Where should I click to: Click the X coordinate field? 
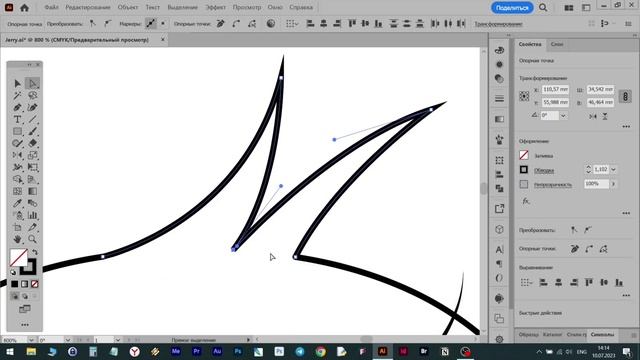point(555,89)
